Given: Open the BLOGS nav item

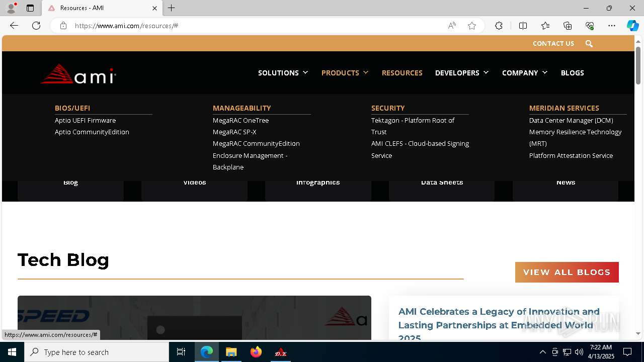Looking at the screenshot, I should coord(573,73).
